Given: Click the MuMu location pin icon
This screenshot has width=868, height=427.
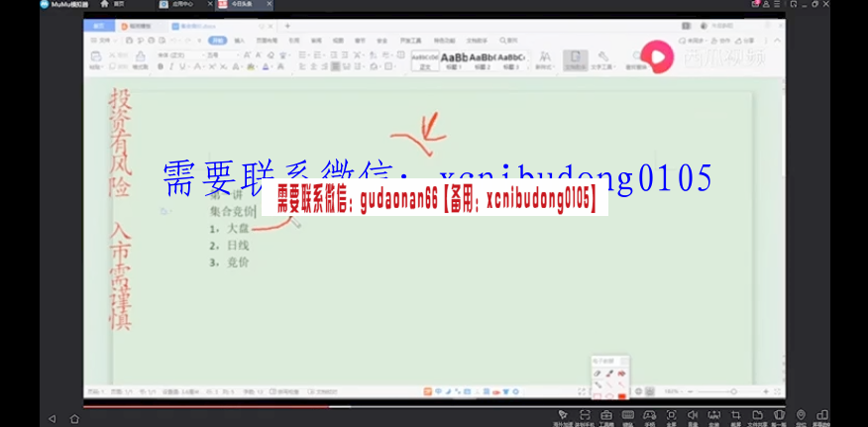Looking at the screenshot, I should [801, 415].
